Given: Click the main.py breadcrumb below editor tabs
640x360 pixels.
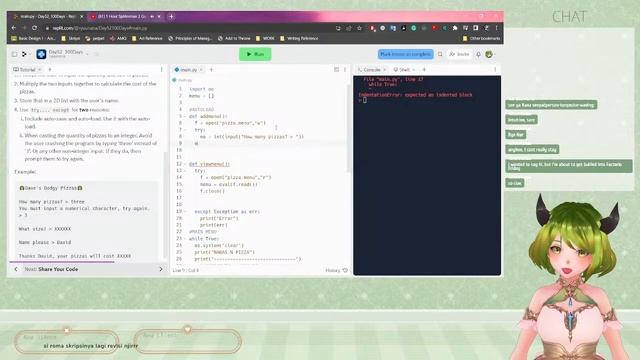Looking at the screenshot, I should (x=182, y=80).
